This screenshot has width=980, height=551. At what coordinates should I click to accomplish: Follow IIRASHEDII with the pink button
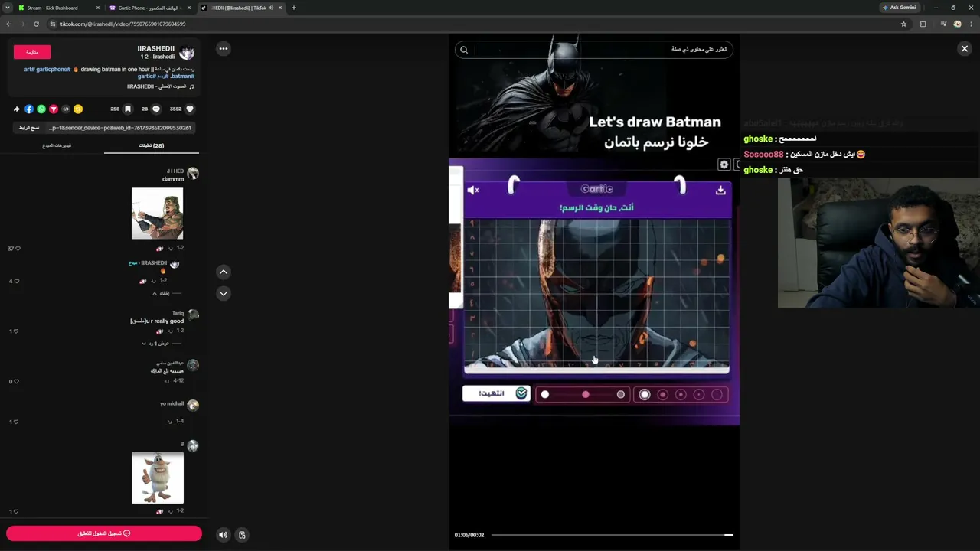coord(32,52)
